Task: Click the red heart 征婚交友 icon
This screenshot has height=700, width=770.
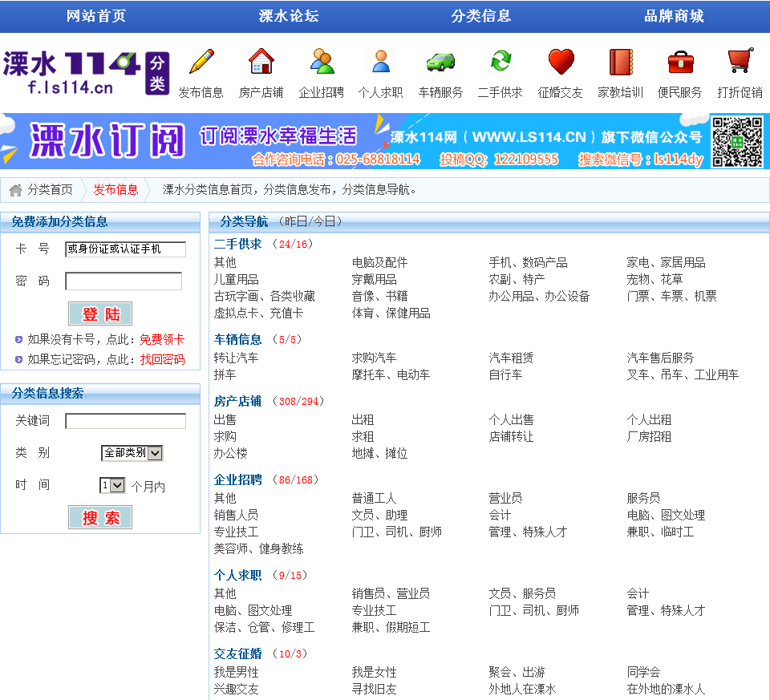Action: pyautogui.click(x=561, y=62)
